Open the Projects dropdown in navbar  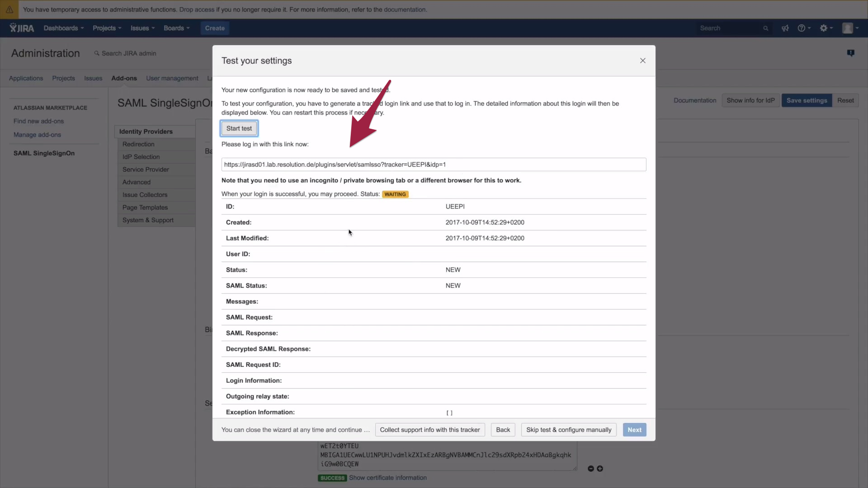(x=107, y=28)
